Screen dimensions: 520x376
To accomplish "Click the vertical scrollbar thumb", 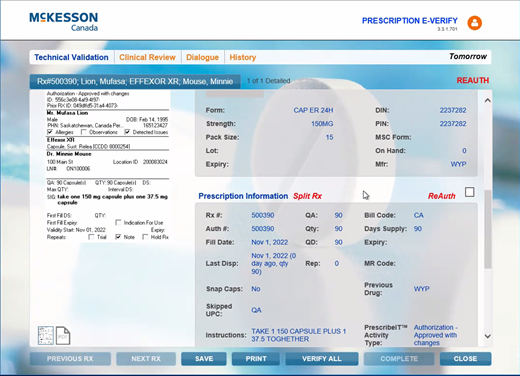I will pos(487,229).
